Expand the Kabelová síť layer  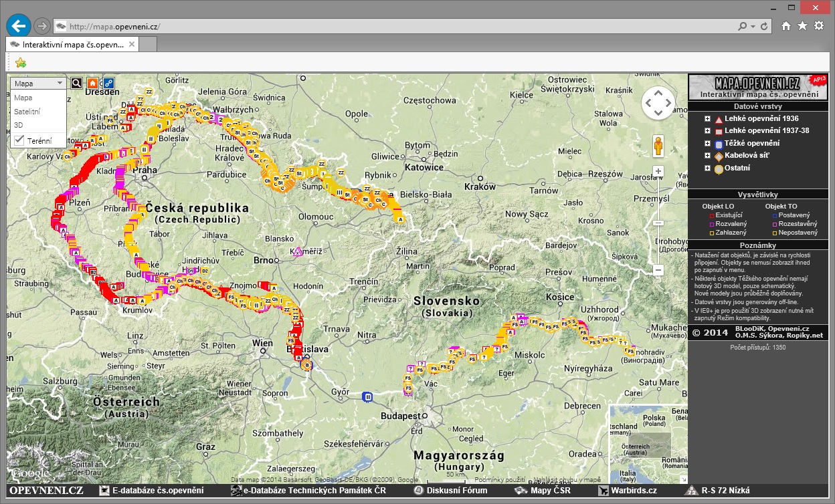click(x=707, y=156)
